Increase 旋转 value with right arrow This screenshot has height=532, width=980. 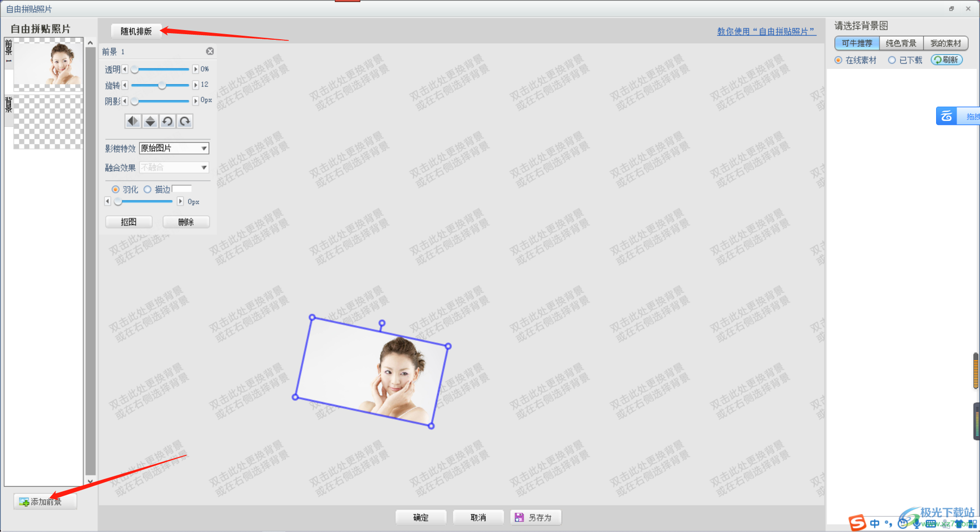[195, 85]
